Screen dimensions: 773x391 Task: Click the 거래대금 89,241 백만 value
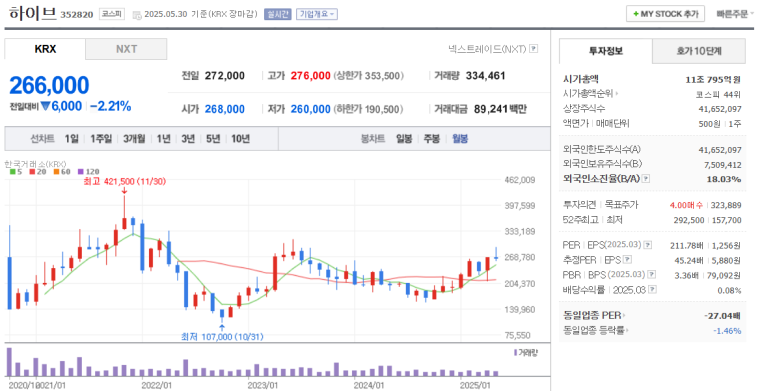(500, 109)
